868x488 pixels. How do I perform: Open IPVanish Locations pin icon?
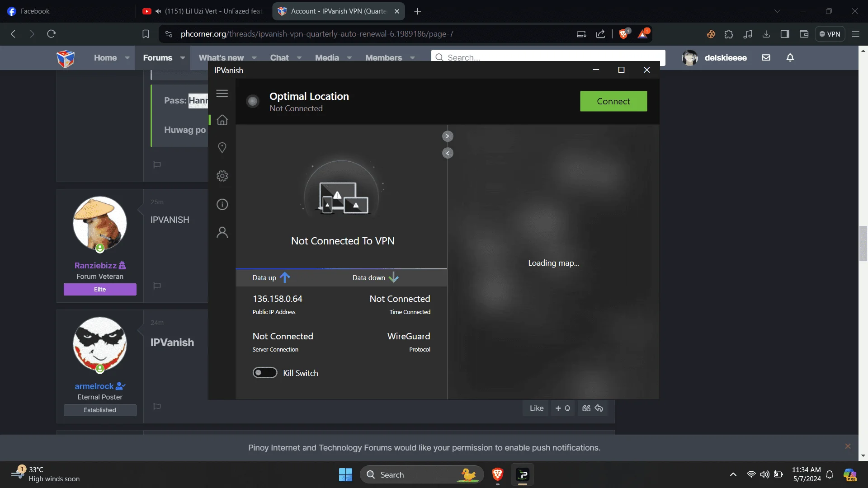click(222, 148)
